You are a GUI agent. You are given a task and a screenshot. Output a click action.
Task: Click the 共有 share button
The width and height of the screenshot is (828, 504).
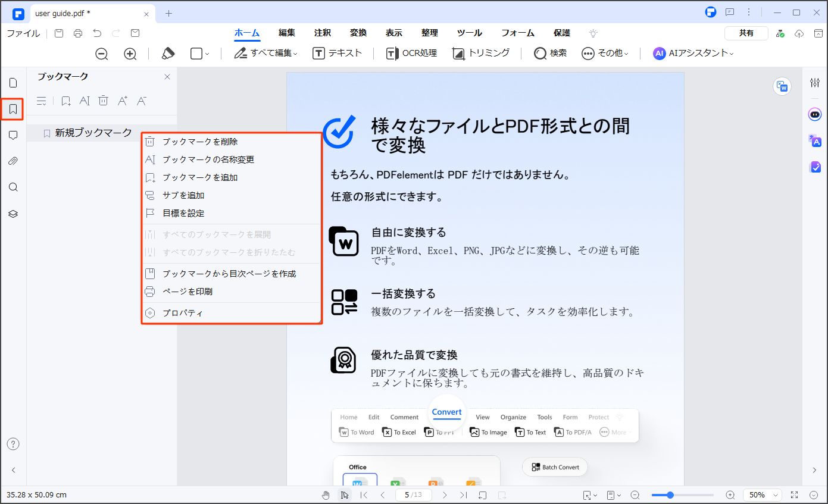746,33
